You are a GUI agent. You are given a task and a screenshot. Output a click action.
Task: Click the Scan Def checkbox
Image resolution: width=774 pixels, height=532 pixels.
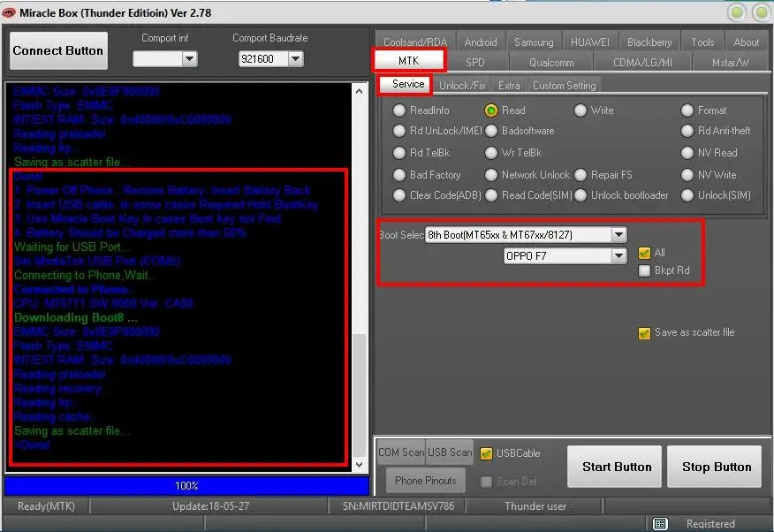[x=486, y=482]
